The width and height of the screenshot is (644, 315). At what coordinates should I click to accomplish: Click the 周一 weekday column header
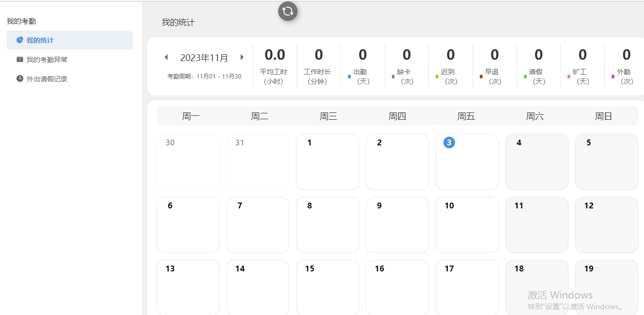[x=191, y=116]
